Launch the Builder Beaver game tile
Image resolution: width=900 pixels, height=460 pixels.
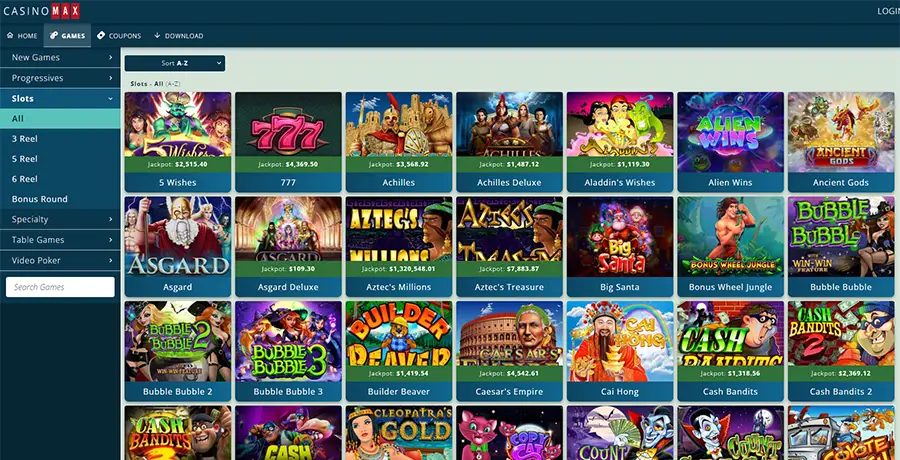(x=398, y=351)
